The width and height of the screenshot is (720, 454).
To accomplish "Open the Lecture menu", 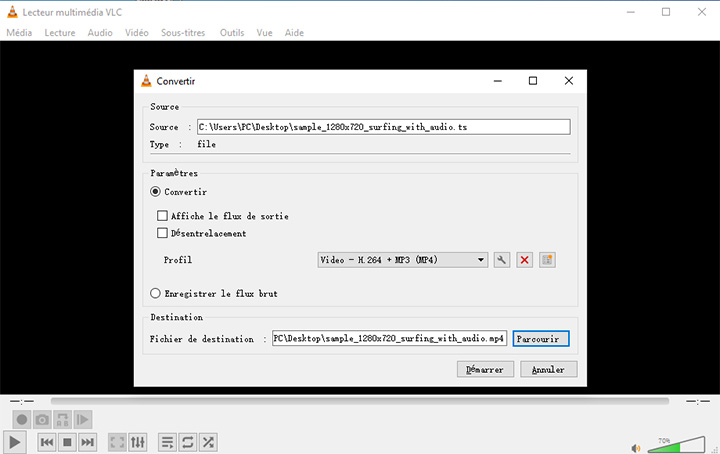I will (60, 33).
